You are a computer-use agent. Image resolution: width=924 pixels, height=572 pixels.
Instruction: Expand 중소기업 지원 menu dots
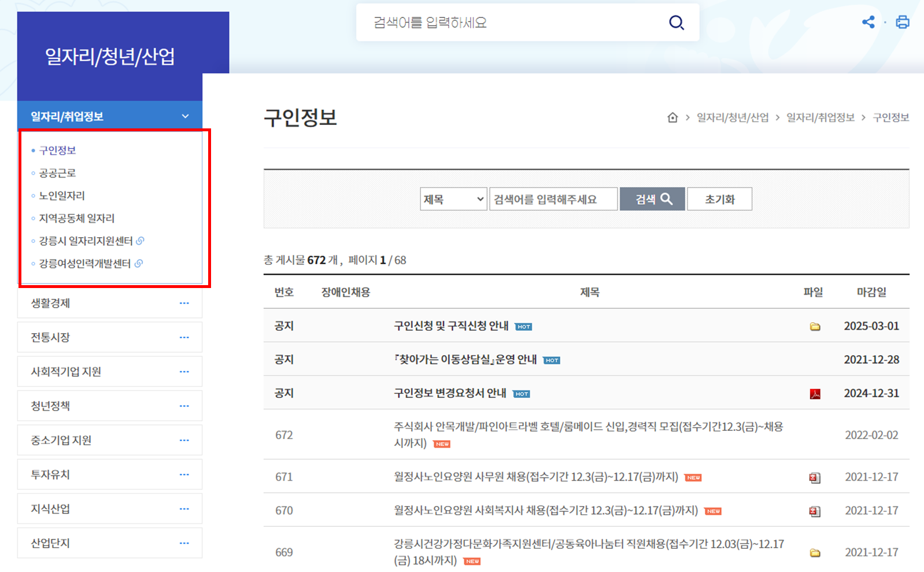[184, 440]
